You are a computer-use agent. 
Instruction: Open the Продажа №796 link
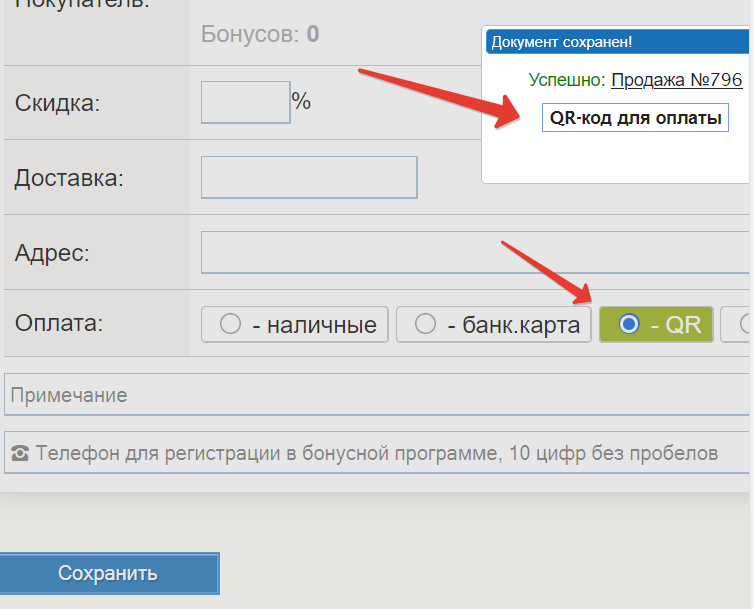coord(676,80)
